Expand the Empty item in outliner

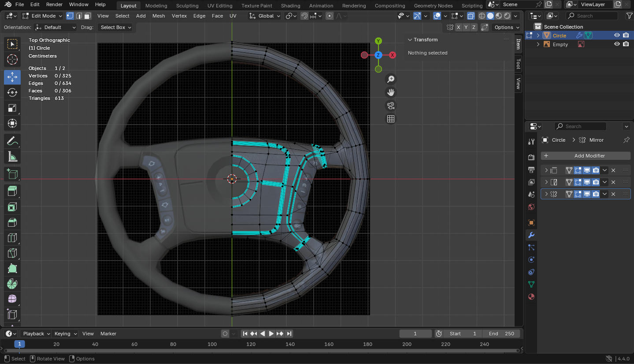coord(538,44)
